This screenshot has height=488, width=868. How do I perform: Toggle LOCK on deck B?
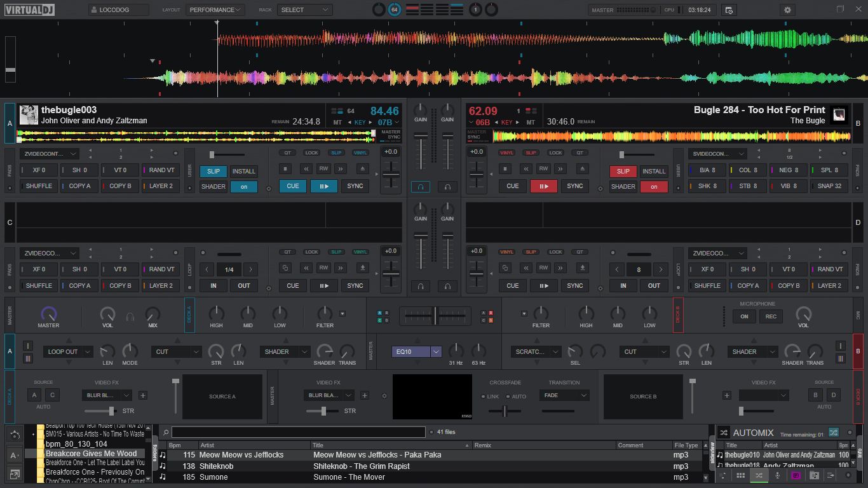tap(555, 152)
